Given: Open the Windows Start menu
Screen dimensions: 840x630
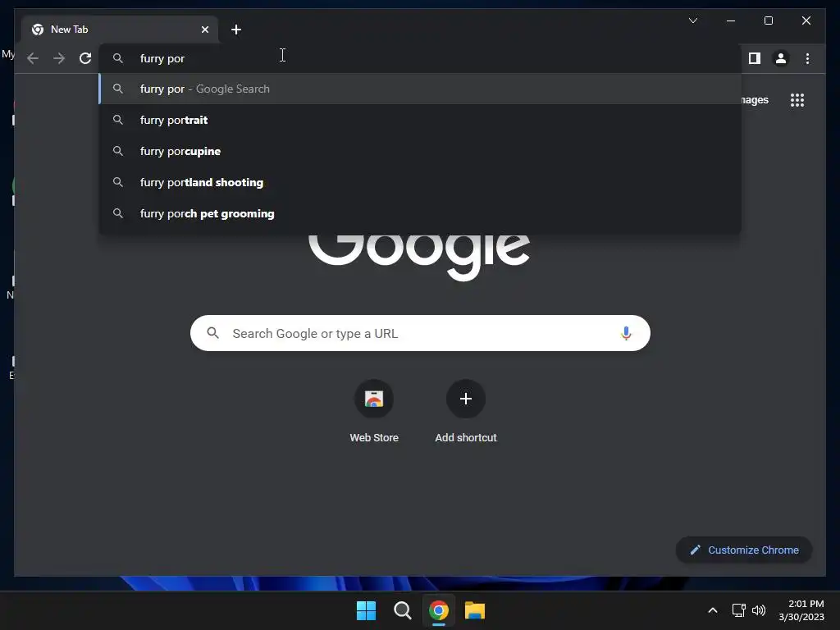Looking at the screenshot, I should 366,610.
